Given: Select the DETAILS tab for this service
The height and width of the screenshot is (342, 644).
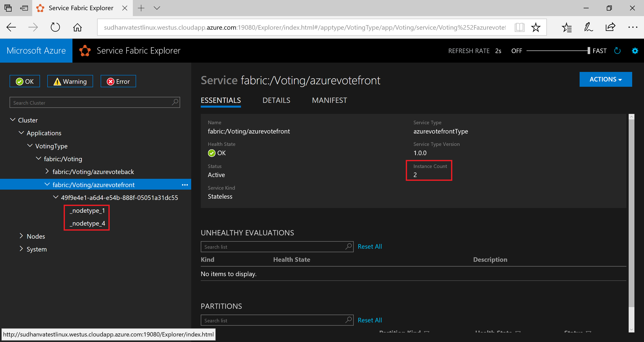Looking at the screenshot, I should [276, 100].
